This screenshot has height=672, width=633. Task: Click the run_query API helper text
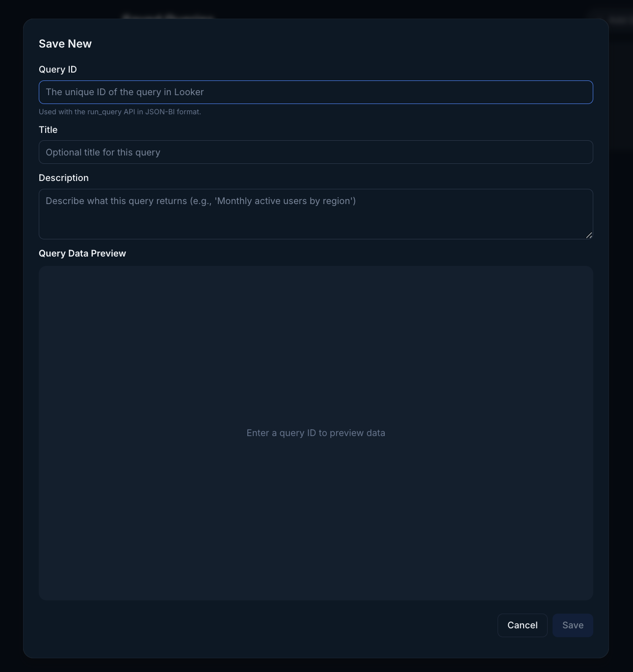(x=120, y=112)
